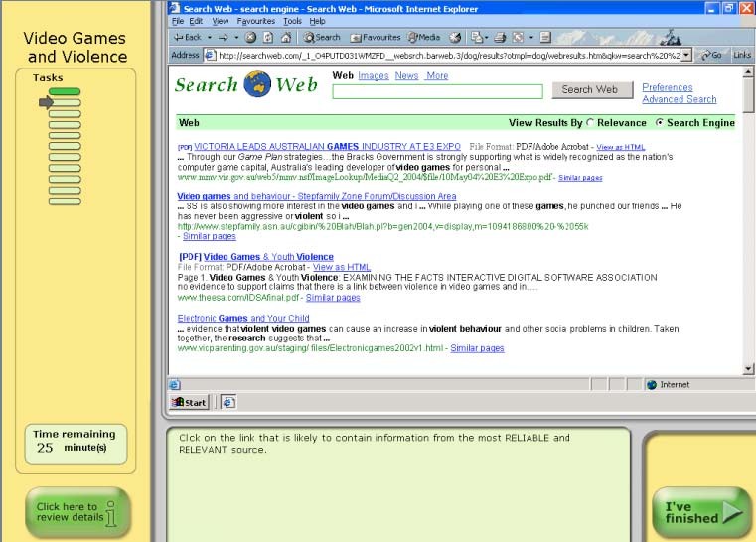Open Similar pages for vicparenting result
Screen dimensions: 756x542
[477, 348]
